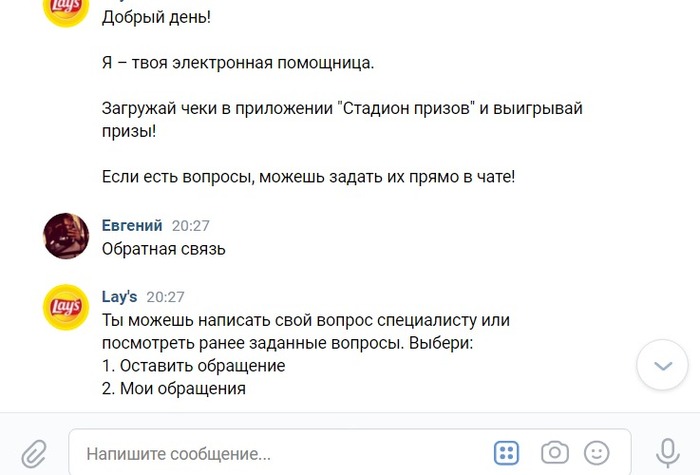Open the emoji smiley picker
700x475 pixels.
click(x=597, y=453)
